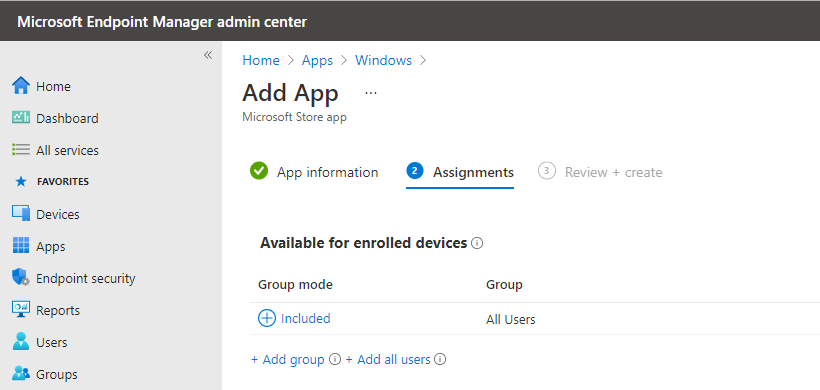Open the Apps grid icon

pyautogui.click(x=21, y=246)
